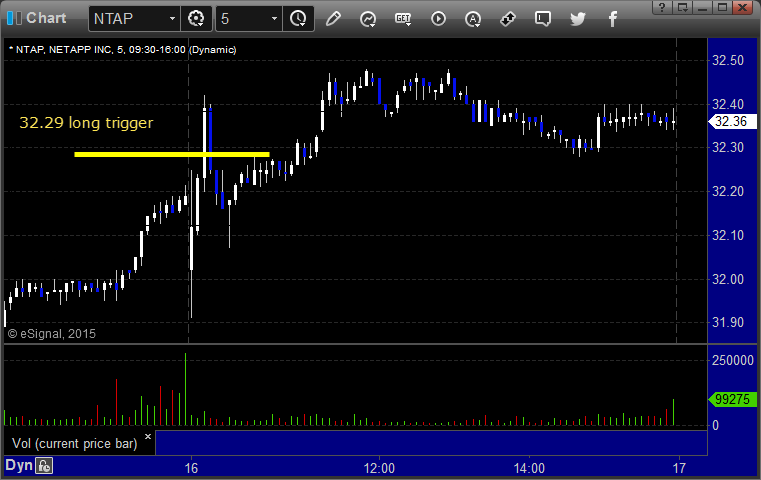Open the symbol settings gear icon

(x=196, y=19)
